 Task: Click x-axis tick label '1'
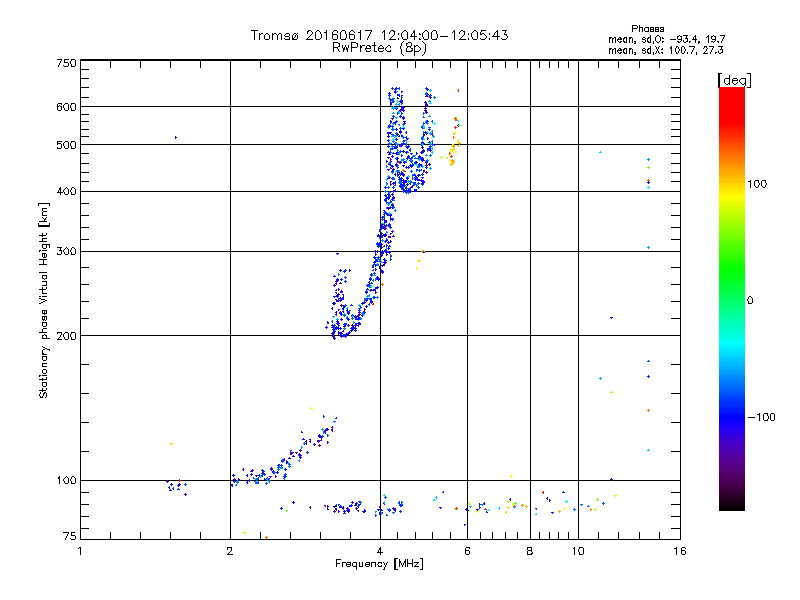80,551
